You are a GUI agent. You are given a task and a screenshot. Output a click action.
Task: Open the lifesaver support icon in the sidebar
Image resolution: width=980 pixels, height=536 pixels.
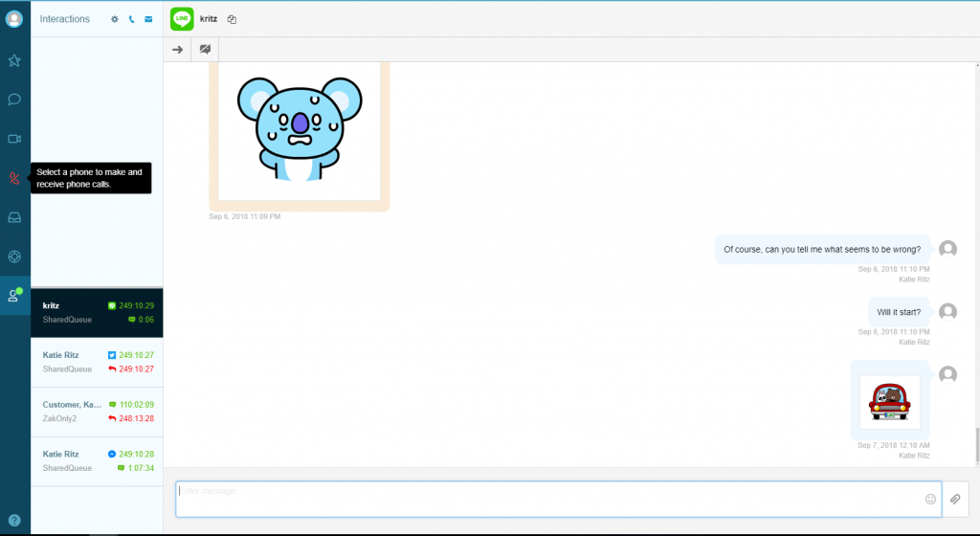(14, 257)
